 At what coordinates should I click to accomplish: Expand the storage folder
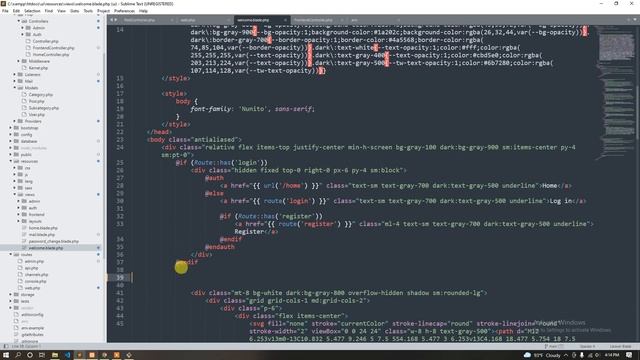(x=11, y=294)
